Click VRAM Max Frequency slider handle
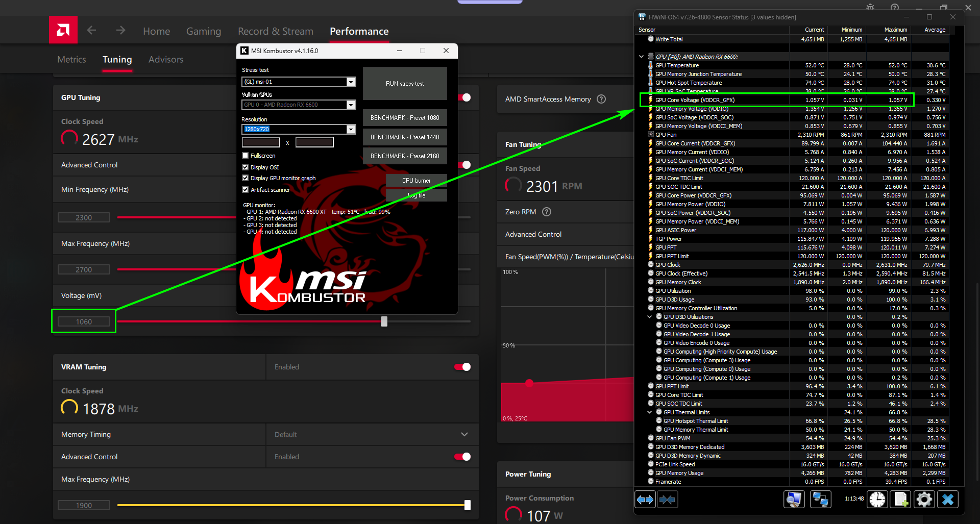Screen dimensions: 980x524 tap(468, 505)
